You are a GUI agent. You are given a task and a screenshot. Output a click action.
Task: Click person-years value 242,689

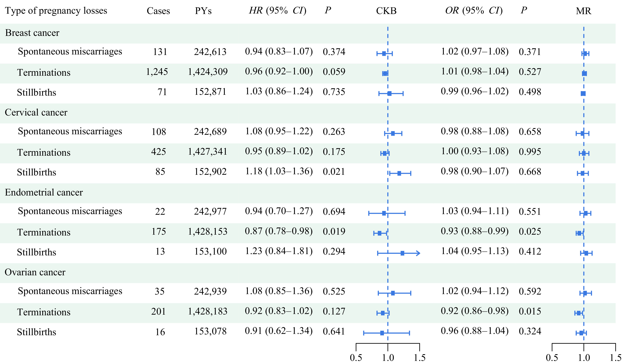(x=210, y=132)
